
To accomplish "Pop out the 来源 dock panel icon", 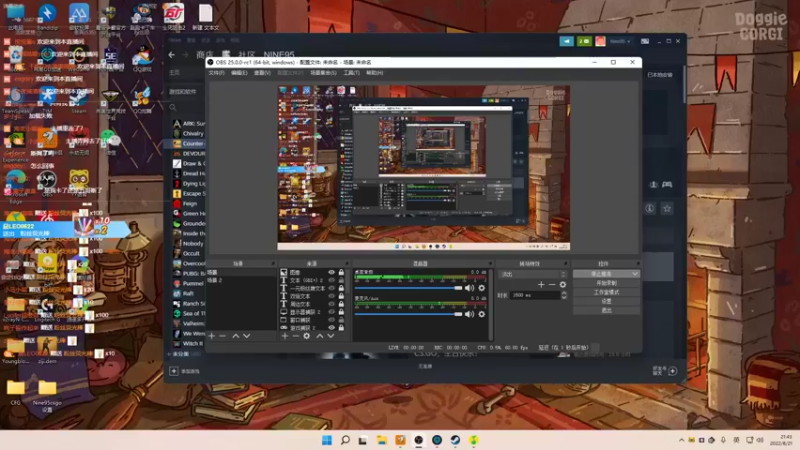I will click(347, 264).
